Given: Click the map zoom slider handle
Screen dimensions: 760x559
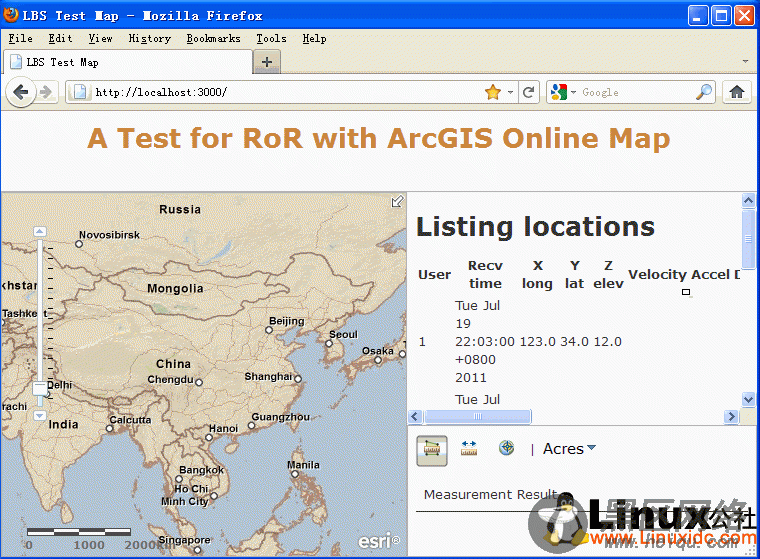Looking at the screenshot, I should click(40, 388).
